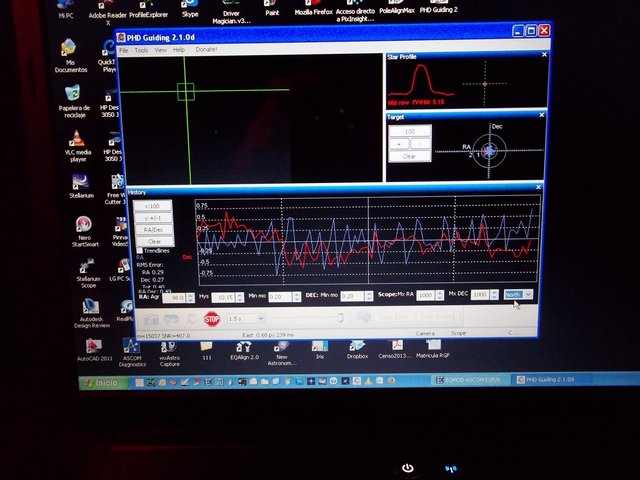Open Censo2013 PDF desktop icon
The height and width of the screenshot is (480, 640).
tap(395, 349)
